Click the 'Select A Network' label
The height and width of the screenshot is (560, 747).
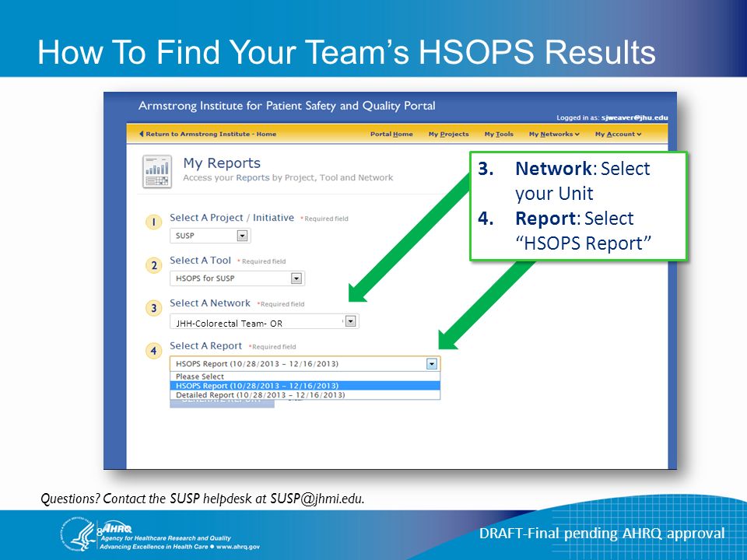(x=210, y=303)
